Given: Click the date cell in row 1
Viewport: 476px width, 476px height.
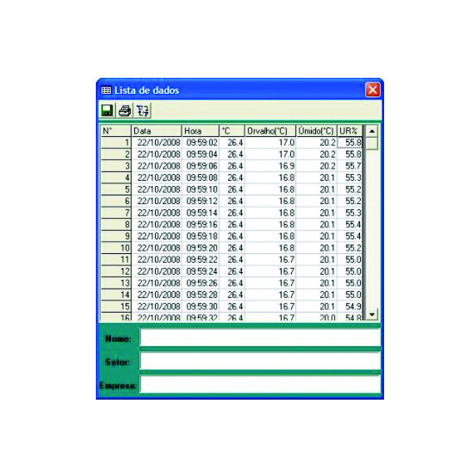Looking at the screenshot, I should pyautogui.click(x=156, y=143).
